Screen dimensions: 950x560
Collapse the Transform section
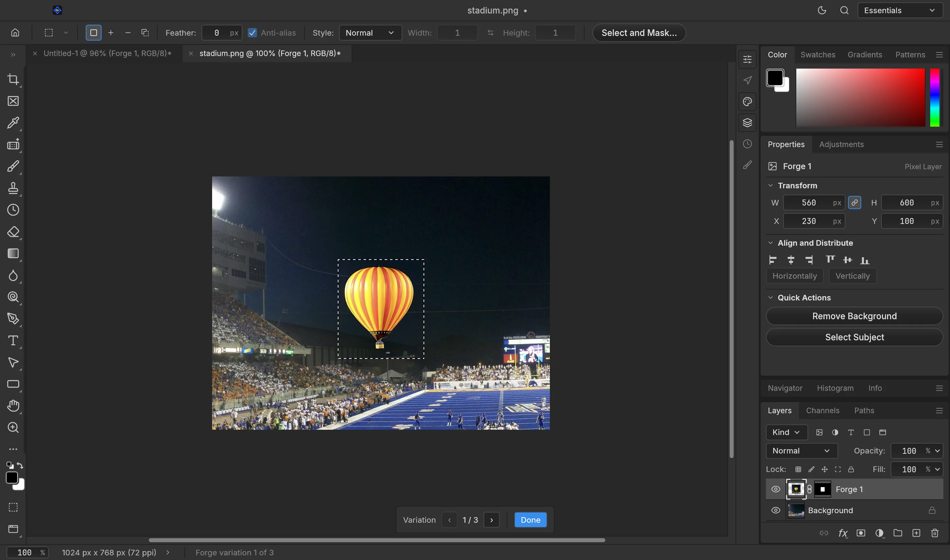770,185
